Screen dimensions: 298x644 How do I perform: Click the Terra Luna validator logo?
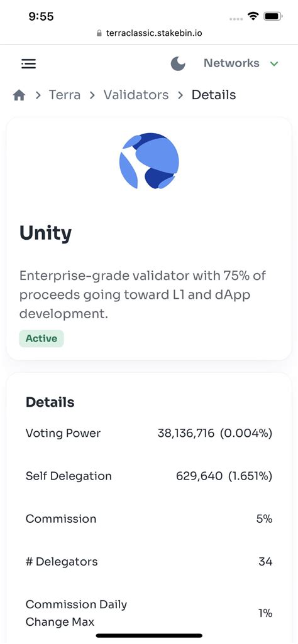point(149,161)
